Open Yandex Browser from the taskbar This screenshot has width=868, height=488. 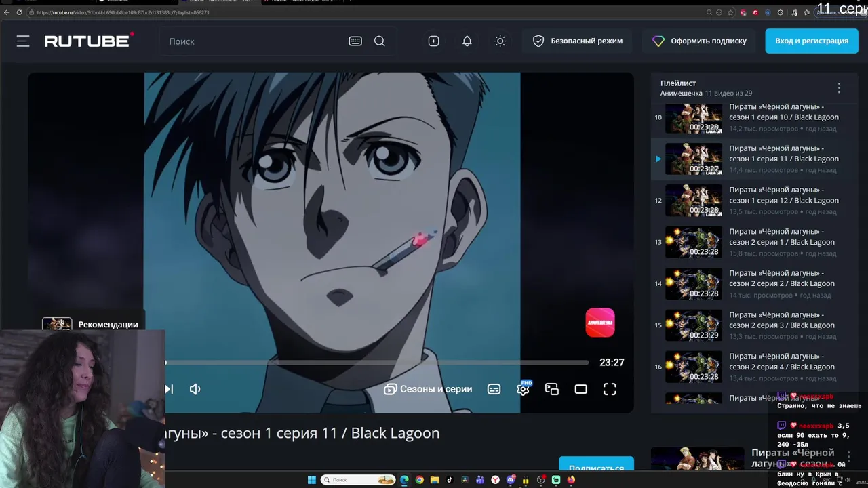coord(495,480)
